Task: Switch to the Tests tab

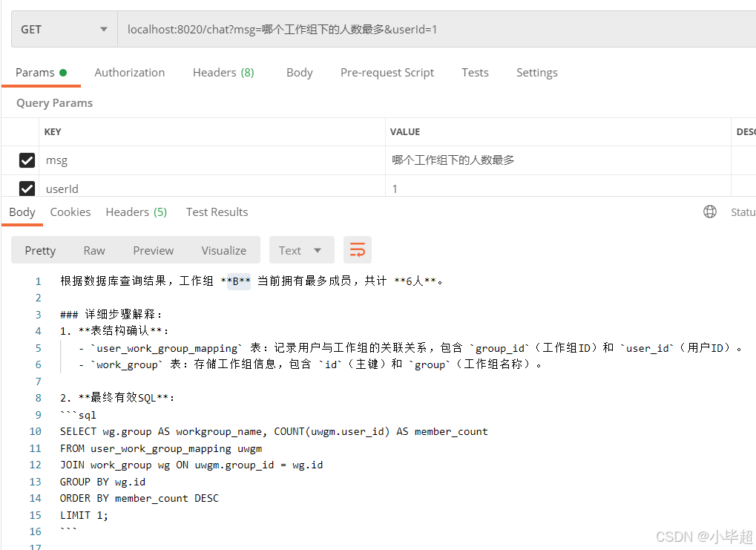Action: pos(475,73)
